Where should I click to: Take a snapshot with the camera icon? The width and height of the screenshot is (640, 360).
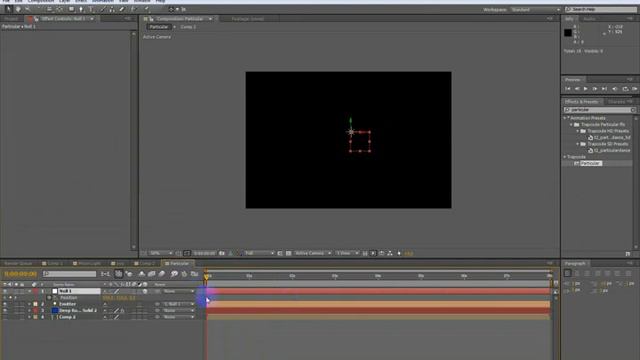point(222,253)
